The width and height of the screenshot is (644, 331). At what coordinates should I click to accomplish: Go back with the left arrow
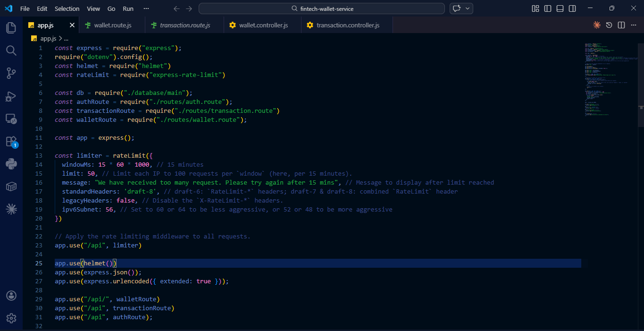click(176, 8)
